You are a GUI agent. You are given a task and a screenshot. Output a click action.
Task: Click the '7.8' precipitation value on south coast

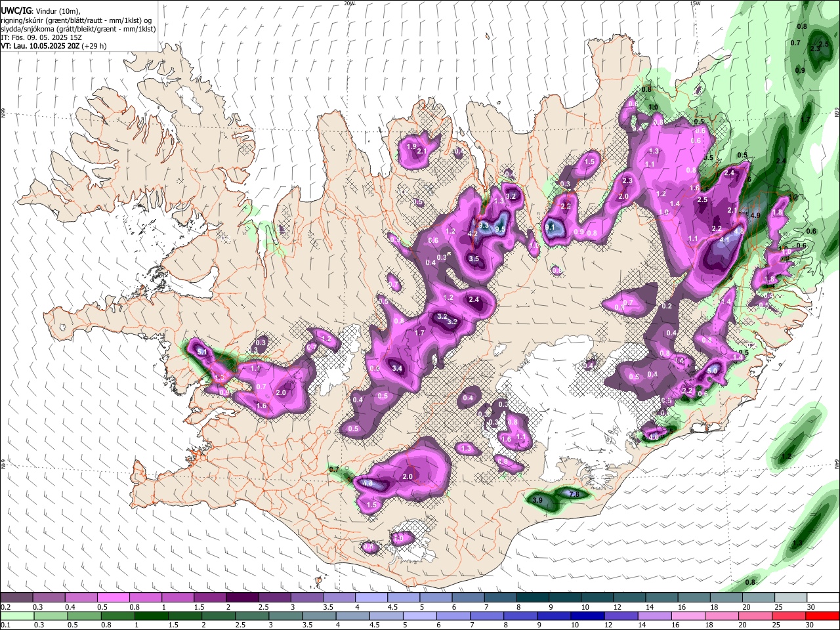pos(574,493)
